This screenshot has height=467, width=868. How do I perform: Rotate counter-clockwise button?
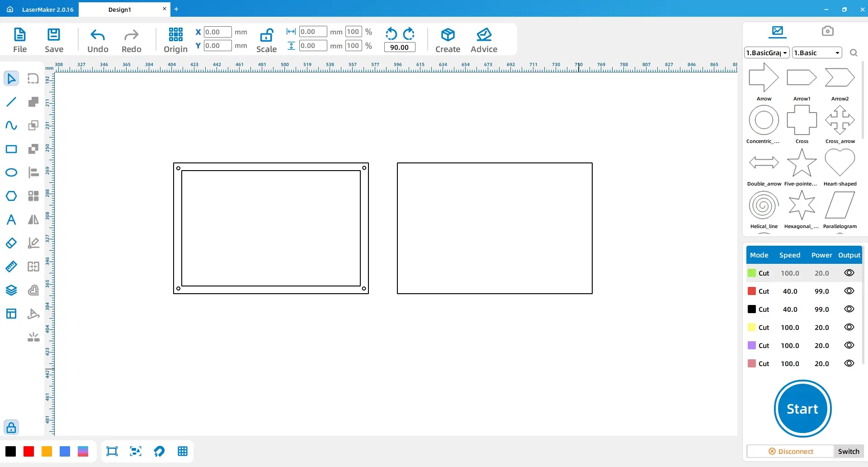[x=391, y=34]
